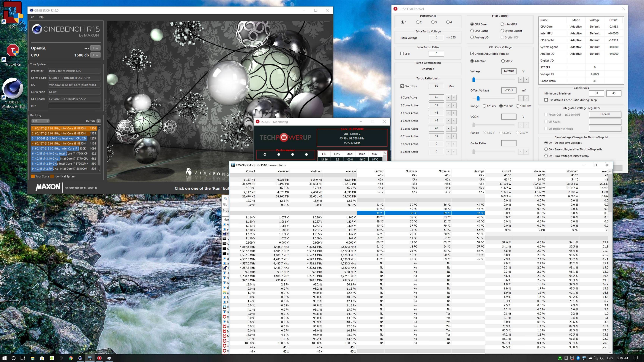Select the 125 mV offset range
Viewport: 644px width, 362px height.
coord(489,106)
